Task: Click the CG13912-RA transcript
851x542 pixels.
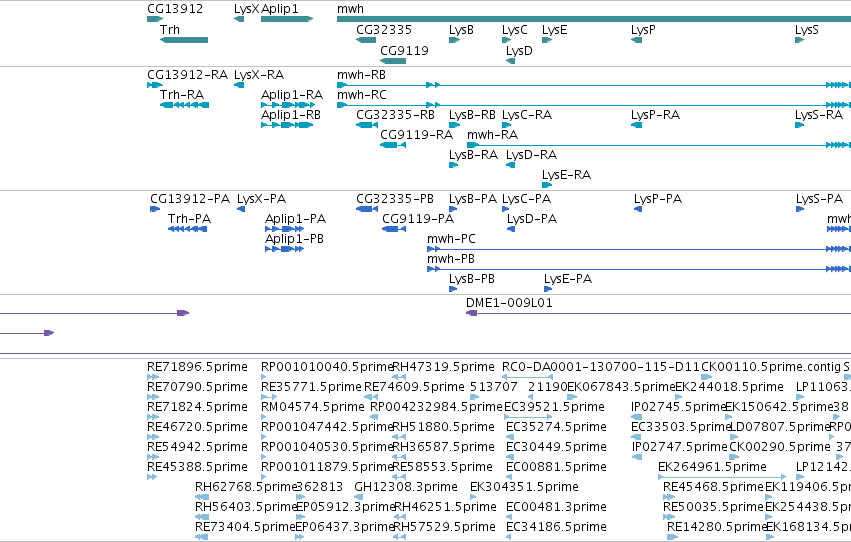Action: click(155, 85)
